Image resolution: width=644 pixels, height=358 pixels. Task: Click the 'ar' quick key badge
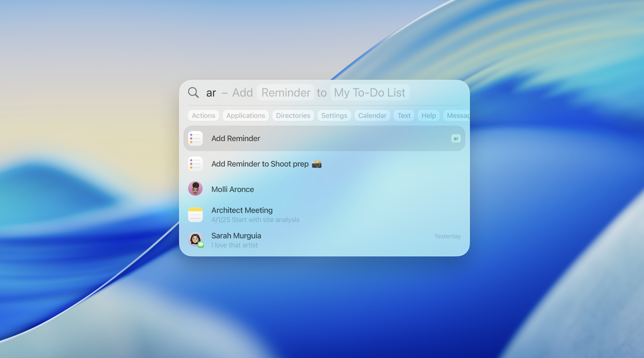click(456, 139)
